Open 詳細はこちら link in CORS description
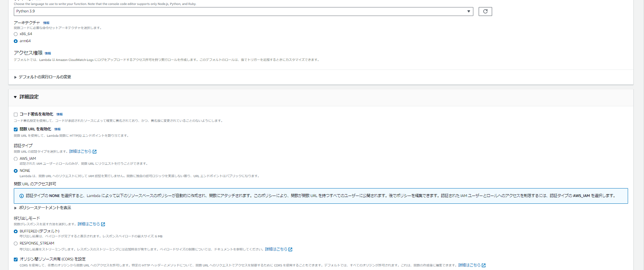 (x=469, y=265)
